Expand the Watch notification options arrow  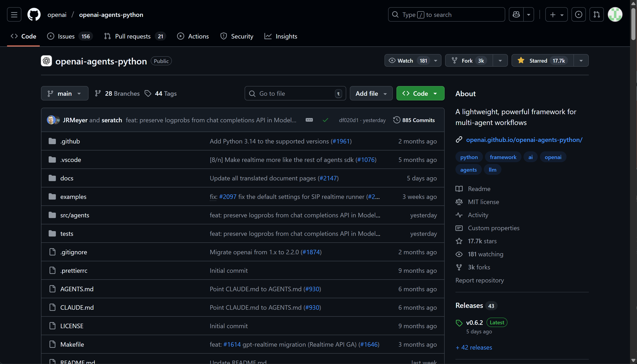click(x=436, y=61)
